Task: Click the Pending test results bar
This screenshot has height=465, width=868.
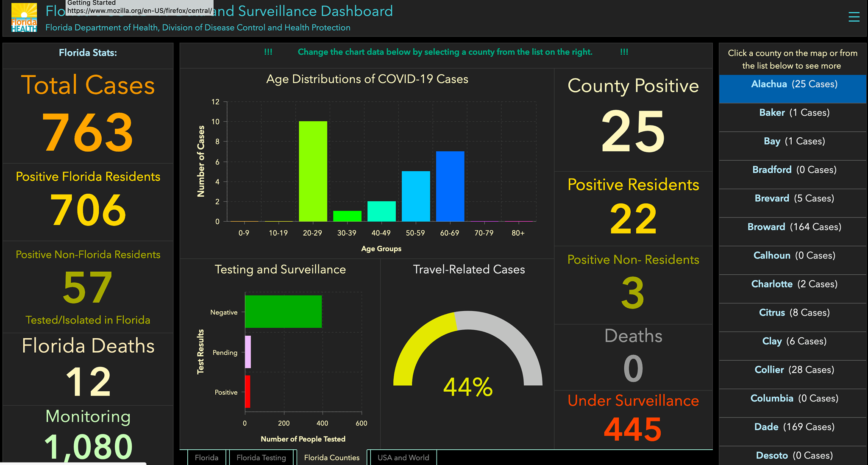Action: [248, 352]
